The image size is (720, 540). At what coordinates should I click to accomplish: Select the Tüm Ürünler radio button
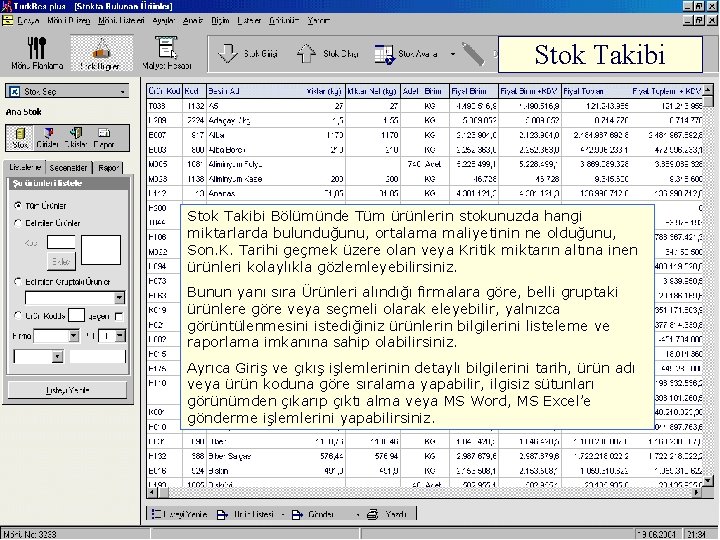click(x=18, y=205)
